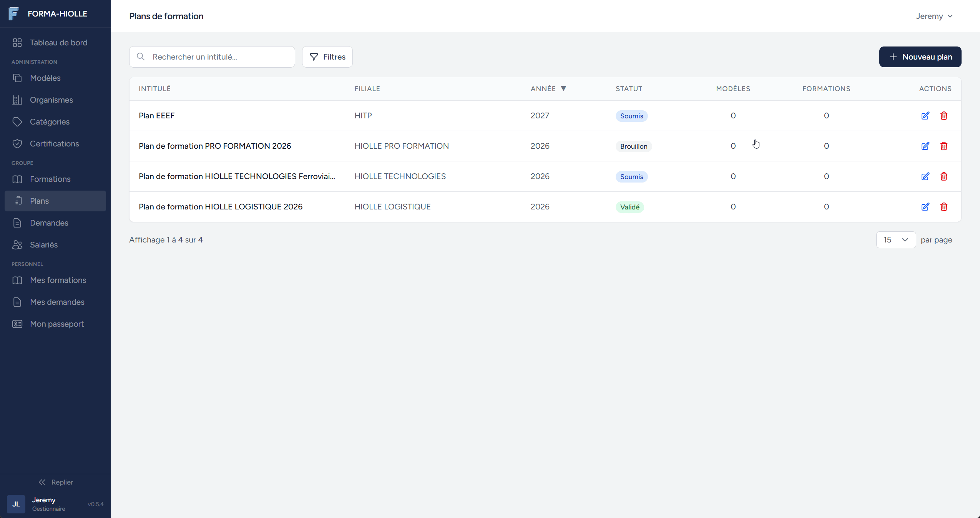Click the Demandes document icon
Image resolution: width=980 pixels, height=518 pixels.
17,223
